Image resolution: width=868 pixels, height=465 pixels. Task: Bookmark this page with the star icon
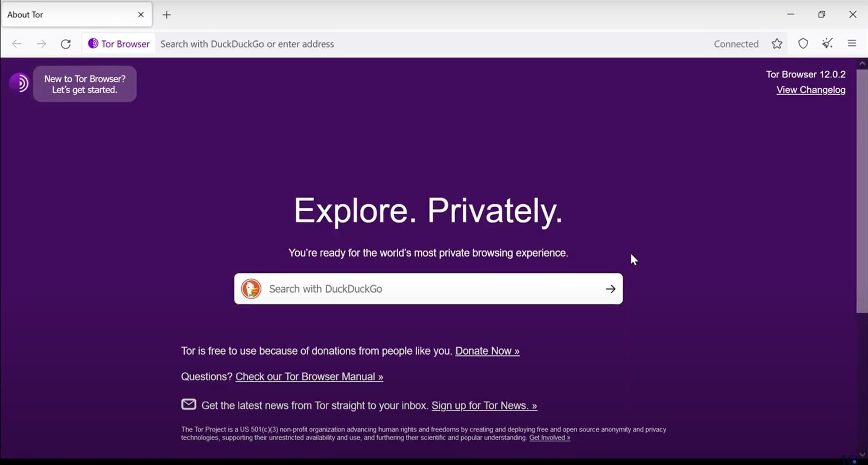777,44
